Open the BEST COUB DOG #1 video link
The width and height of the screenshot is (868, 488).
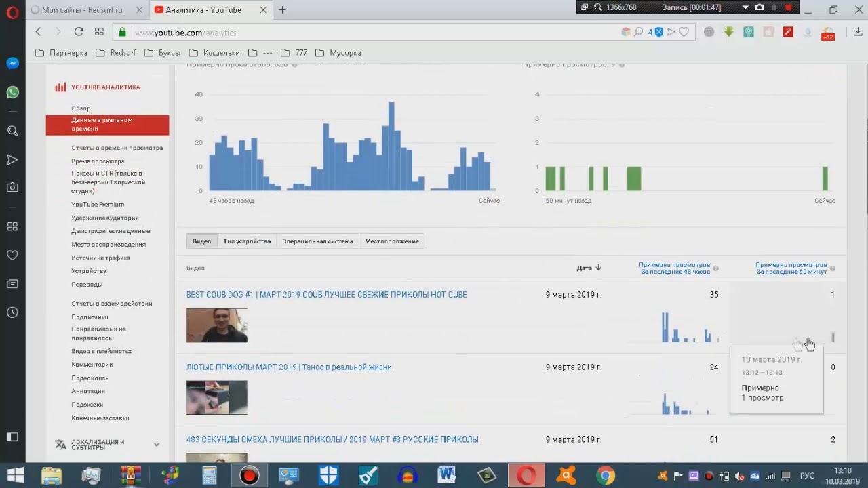click(326, 295)
